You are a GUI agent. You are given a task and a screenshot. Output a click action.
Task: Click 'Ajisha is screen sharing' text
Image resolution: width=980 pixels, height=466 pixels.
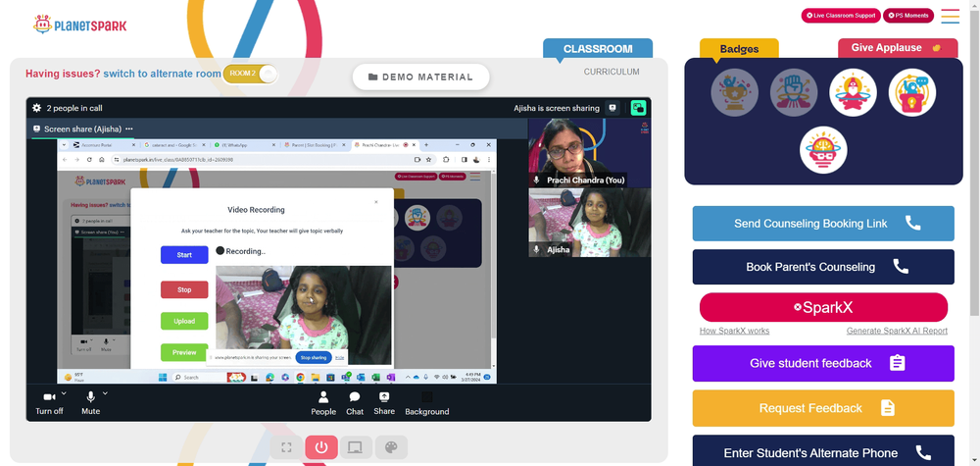click(557, 108)
